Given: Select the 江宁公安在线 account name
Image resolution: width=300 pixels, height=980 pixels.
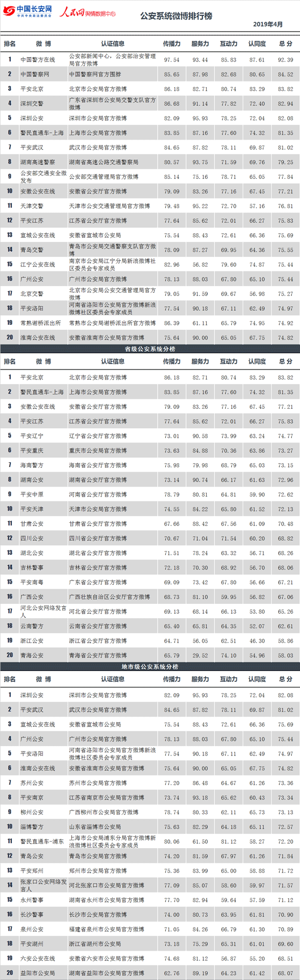Looking at the screenshot, I should click(x=38, y=264).
